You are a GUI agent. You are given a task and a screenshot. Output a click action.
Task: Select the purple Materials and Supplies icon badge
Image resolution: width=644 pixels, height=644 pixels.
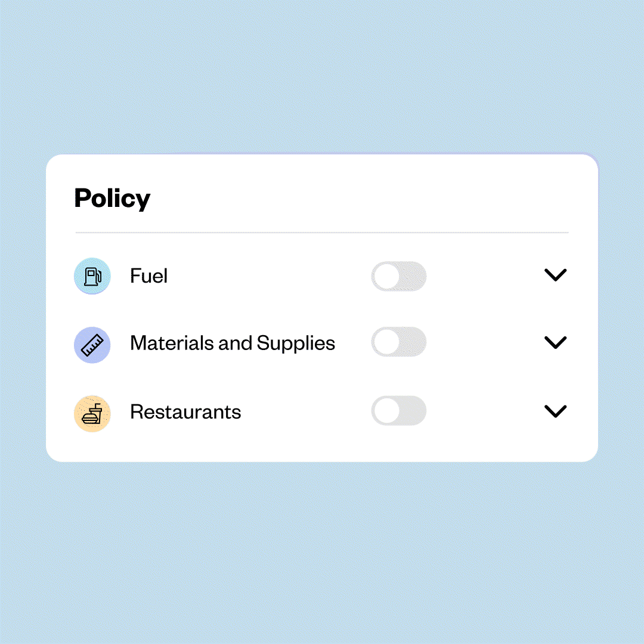(x=92, y=344)
